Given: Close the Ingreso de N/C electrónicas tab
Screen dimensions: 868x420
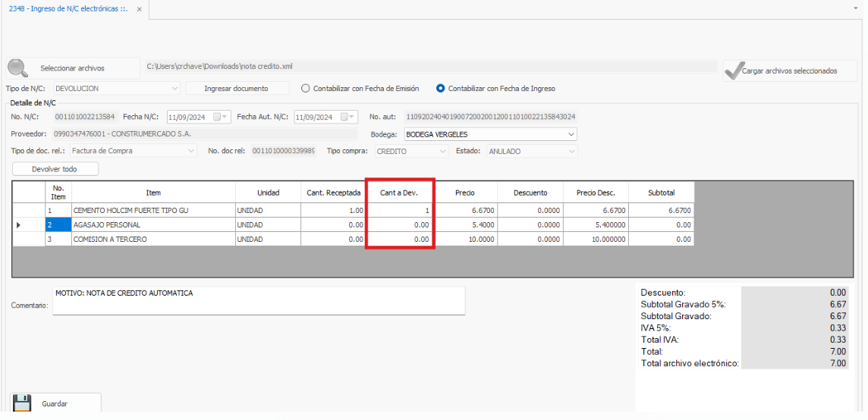Looking at the screenshot, I should click(139, 9).
